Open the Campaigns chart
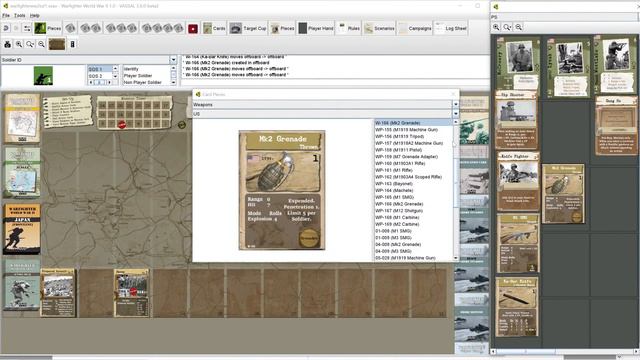 coord(416,28)
